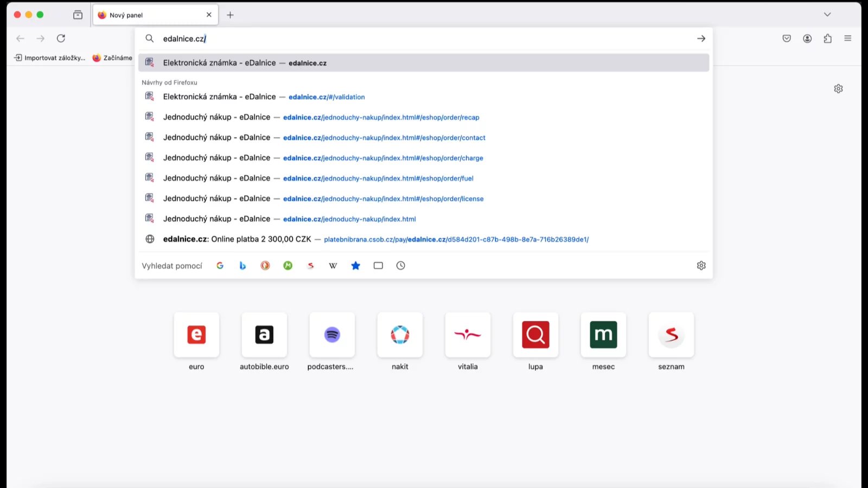Search using the Wikipedia W icon

pos(333,266)
